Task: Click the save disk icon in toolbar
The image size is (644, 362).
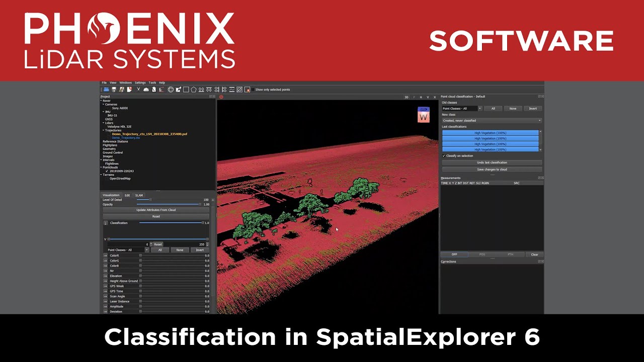Action: tap(114, 89)
